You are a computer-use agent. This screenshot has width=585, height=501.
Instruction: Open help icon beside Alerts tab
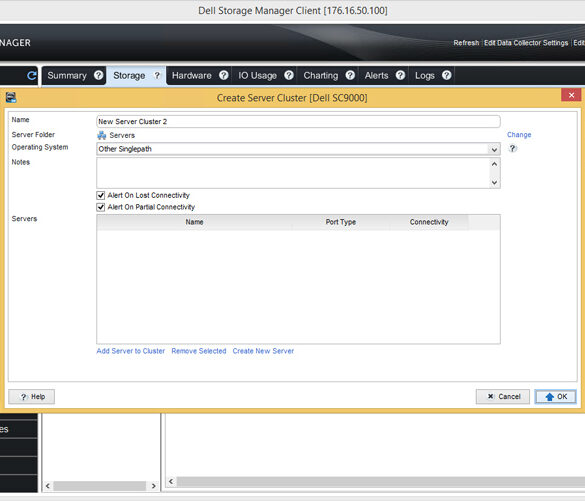click(x=400, y=75)
